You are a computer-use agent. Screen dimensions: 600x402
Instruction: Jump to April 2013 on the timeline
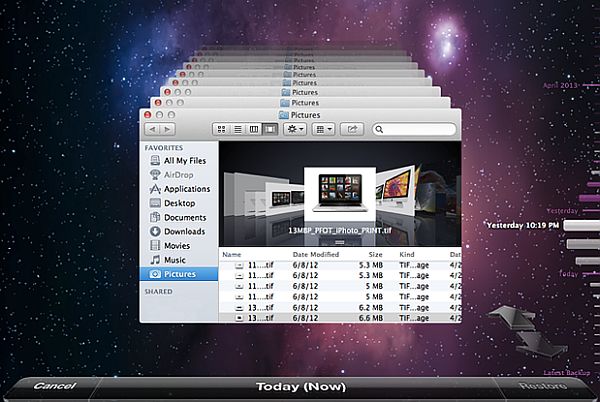(560, 85)
